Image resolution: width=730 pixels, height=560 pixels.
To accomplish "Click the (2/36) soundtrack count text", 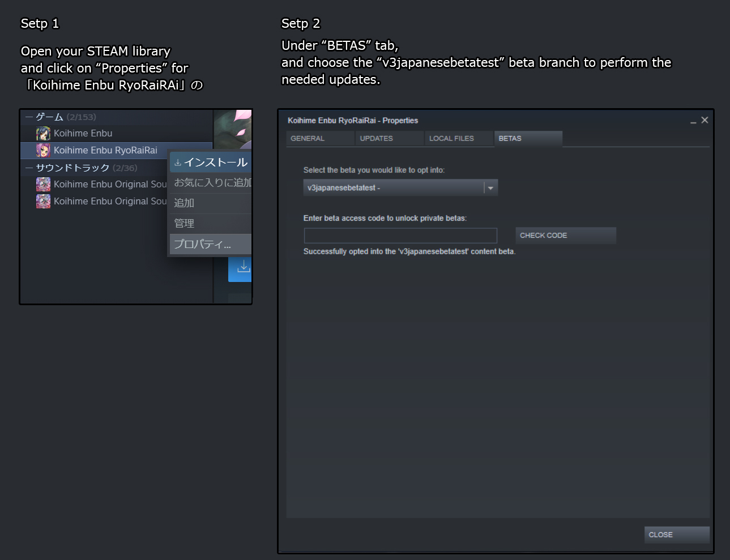I will coord(125,168).
